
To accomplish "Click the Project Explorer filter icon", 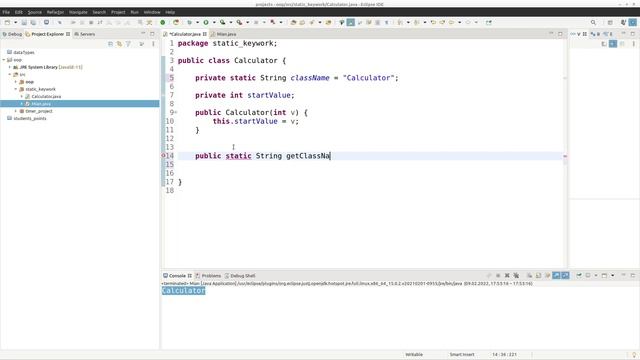I will [129, 44].
